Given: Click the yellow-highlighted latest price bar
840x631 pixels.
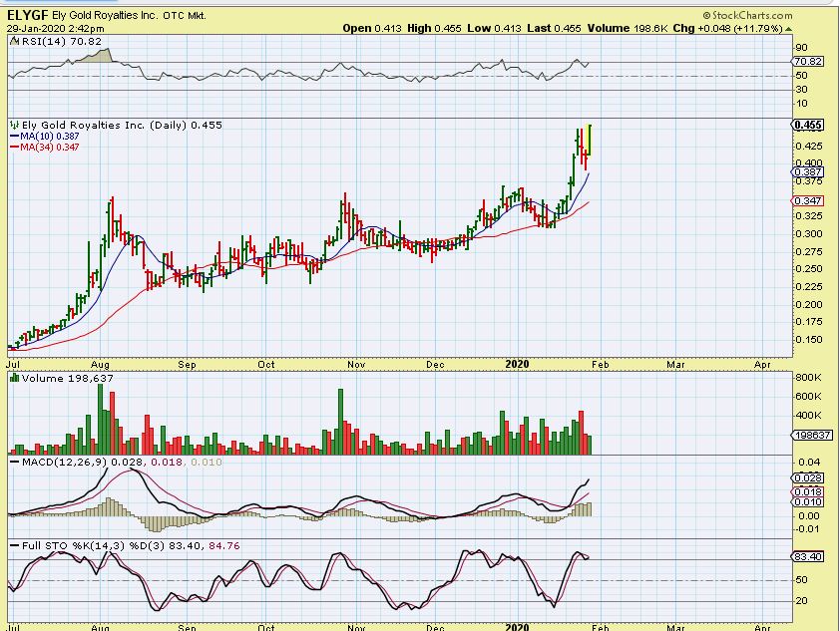Looking at the screenshot, I should point(590,140).
